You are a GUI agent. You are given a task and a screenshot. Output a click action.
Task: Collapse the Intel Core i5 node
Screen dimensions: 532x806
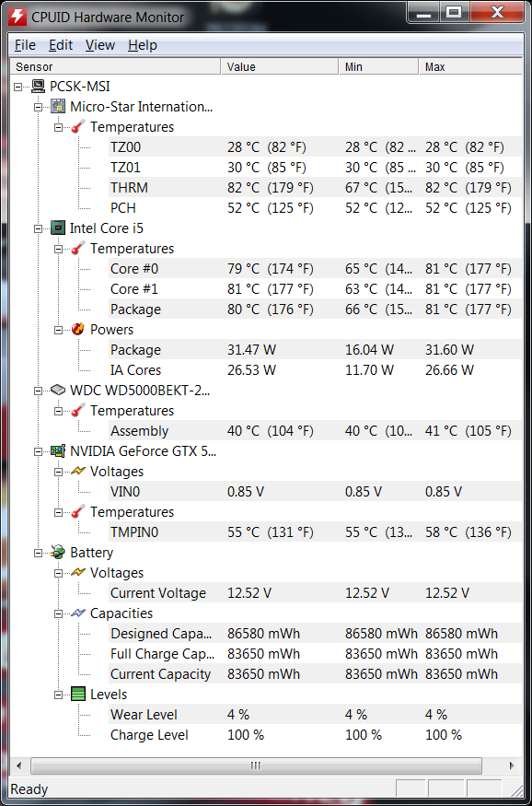click(x=38, y=228)
